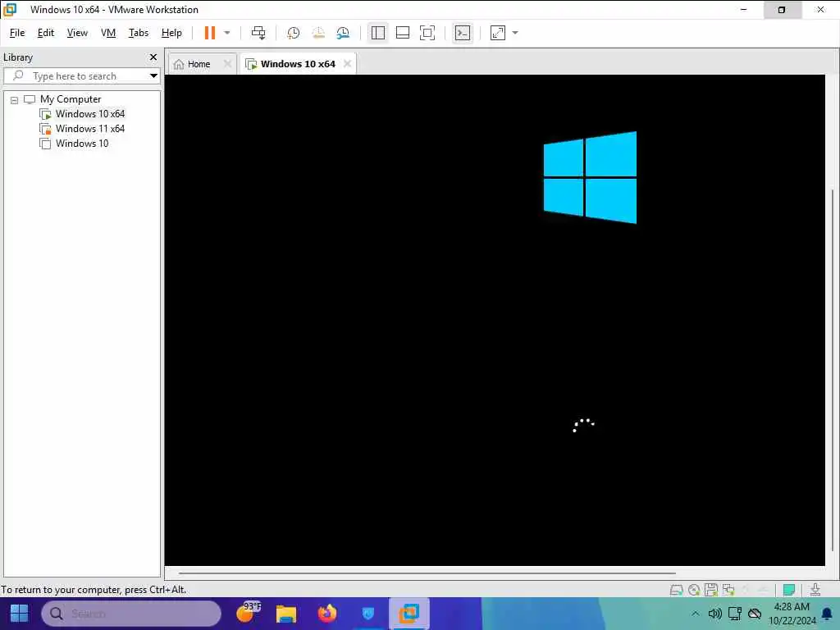Revert VM to previous snapshot icon

pos(318,33)
